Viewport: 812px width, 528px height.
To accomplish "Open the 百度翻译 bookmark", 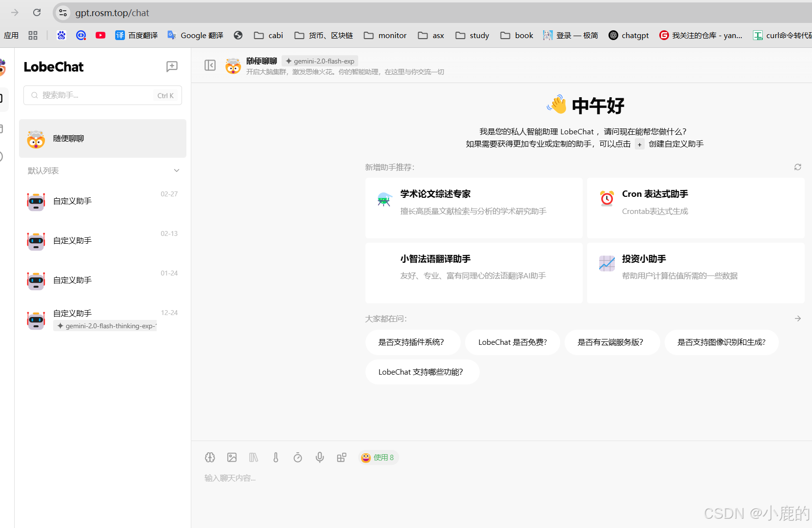I will point(137,35).
